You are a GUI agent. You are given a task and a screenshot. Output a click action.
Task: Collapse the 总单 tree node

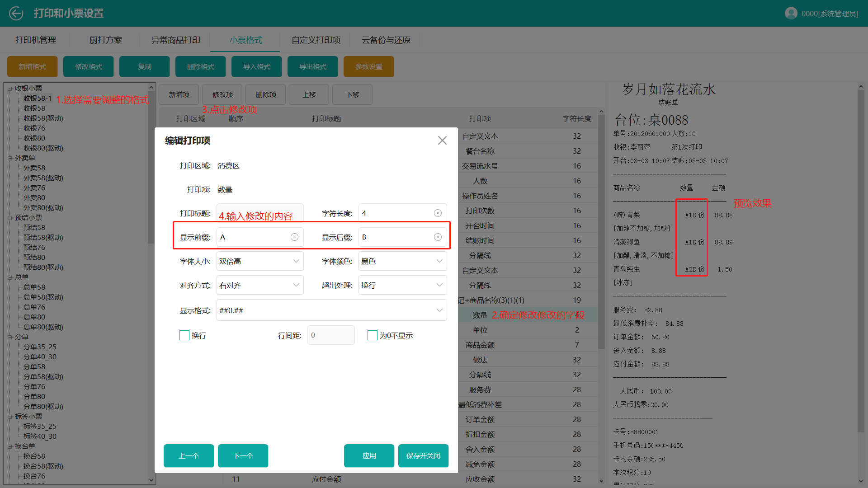(9, 277)
